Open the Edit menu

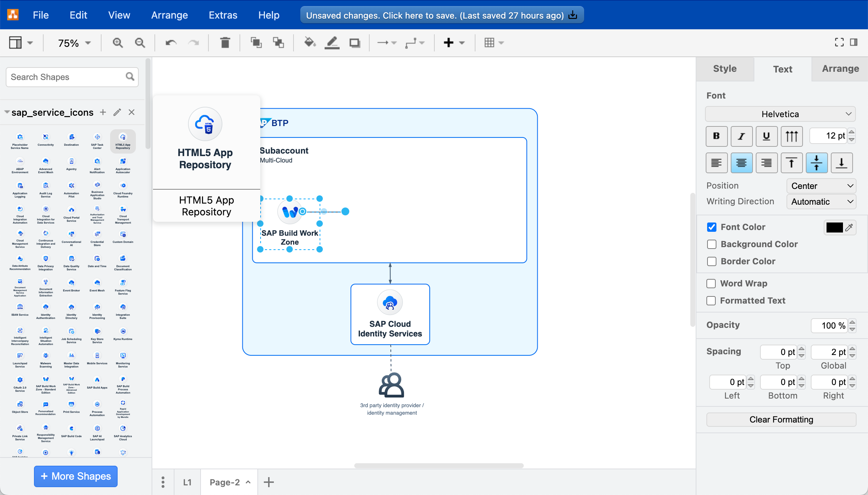pyautogui.click(x=78, y=15)
